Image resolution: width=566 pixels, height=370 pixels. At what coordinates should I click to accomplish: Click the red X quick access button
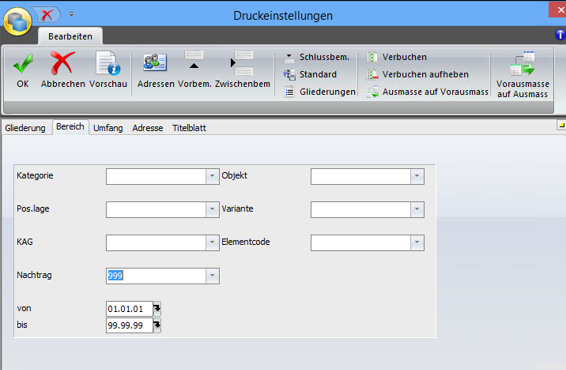[47, 15]
